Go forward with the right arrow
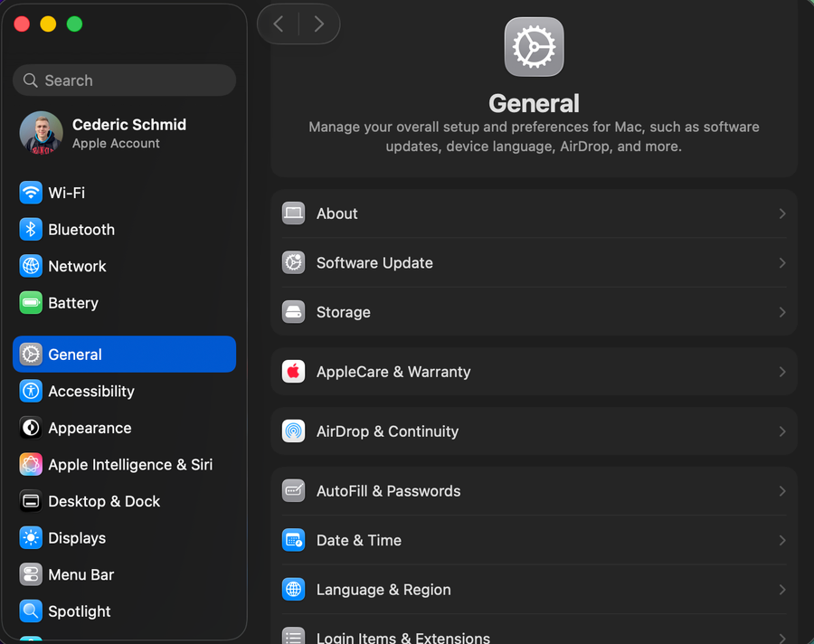The width and height of the screenshot is (814, 644). click(318, 24)
